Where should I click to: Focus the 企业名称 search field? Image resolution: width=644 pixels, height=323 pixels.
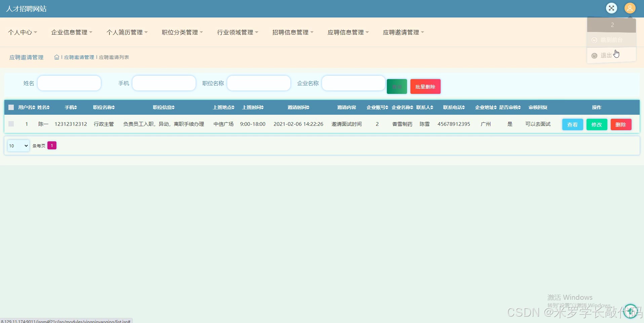(354, 83)
